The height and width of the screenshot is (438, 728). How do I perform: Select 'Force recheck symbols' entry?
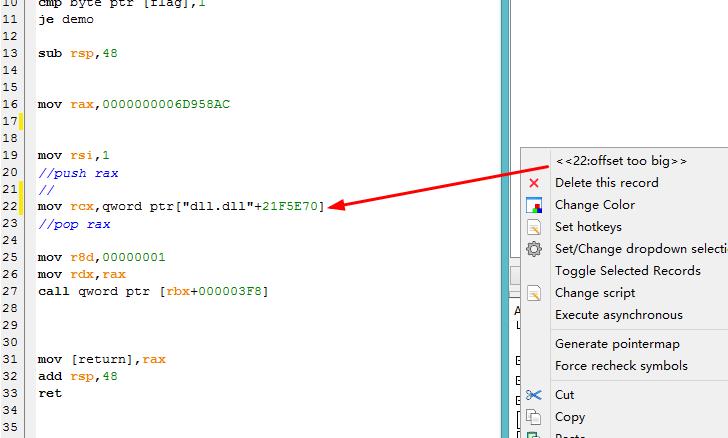click(621, 366)
